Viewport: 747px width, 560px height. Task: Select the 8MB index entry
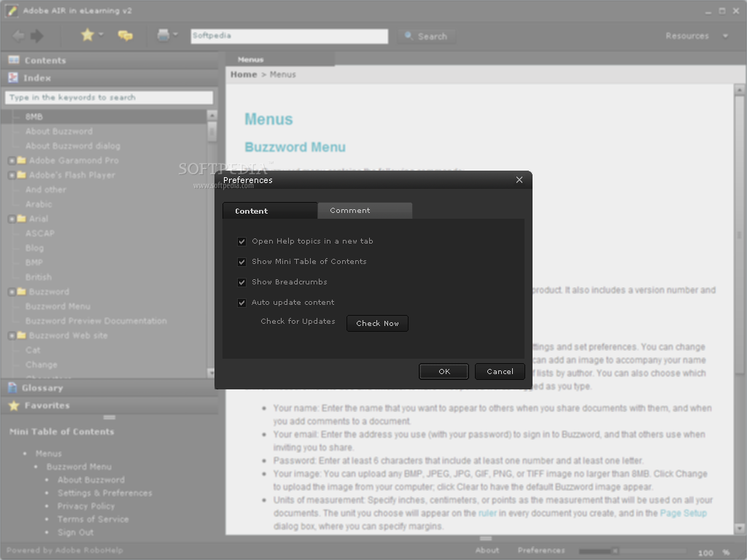click(x=104, y=117)
